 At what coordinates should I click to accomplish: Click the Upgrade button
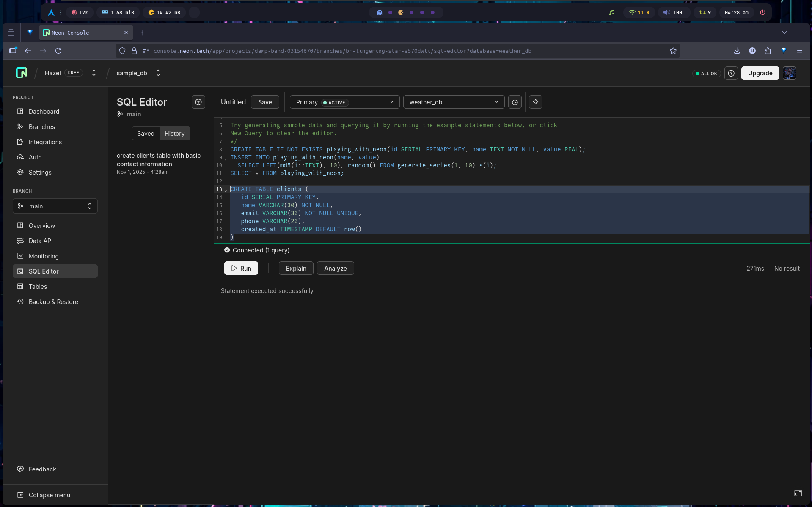[x=760, y=73]
